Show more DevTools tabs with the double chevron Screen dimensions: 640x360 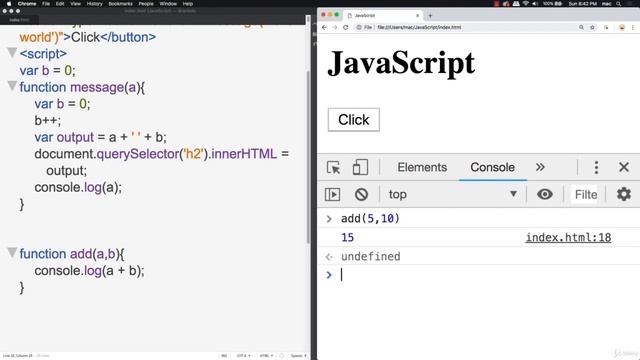(540, 167)
